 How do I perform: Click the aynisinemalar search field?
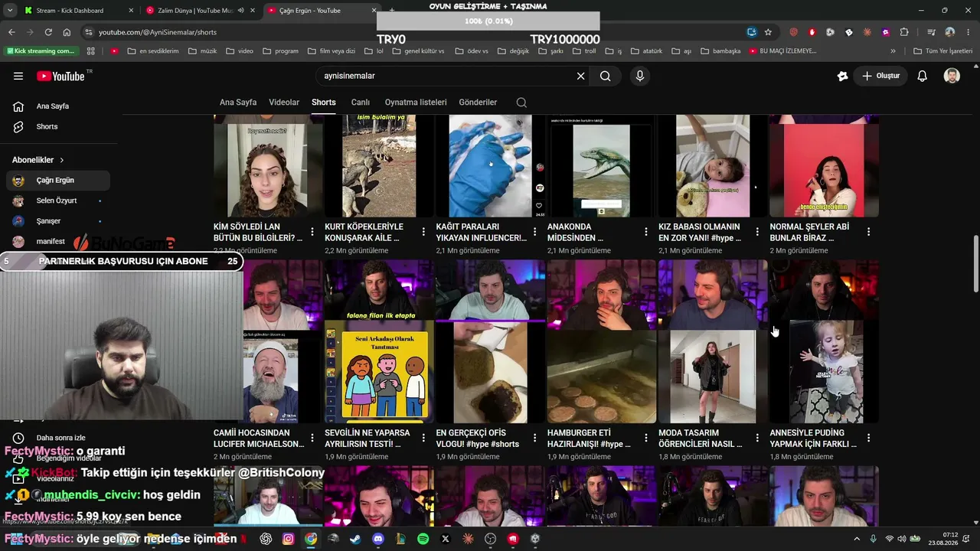(448, 76)
